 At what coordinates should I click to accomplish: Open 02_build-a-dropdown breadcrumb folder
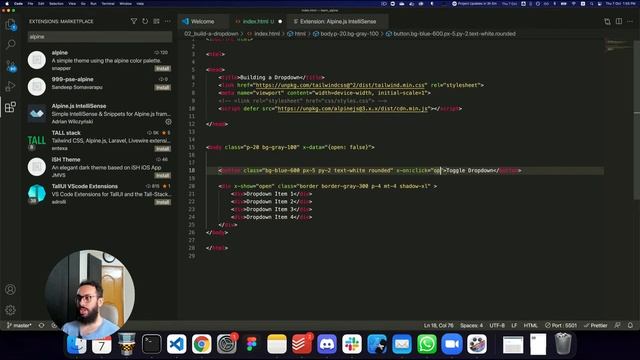pyautogui.click(x=211, y=34)
